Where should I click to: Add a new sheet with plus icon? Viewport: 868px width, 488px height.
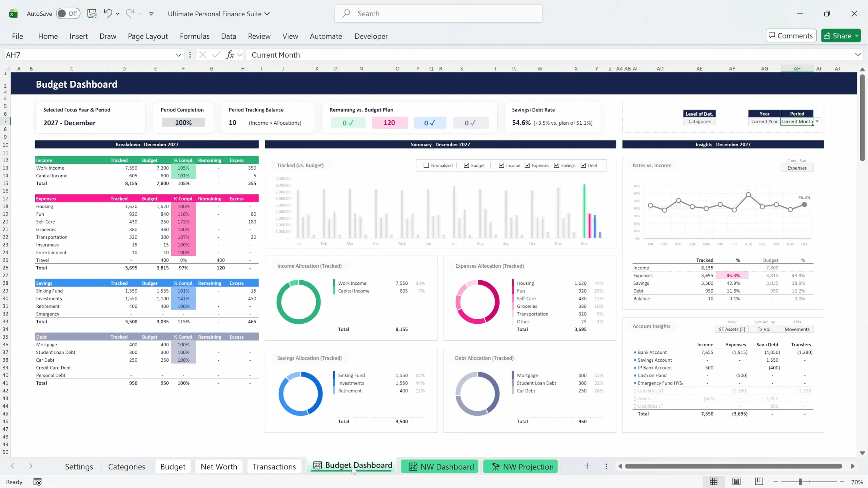pyautogui.click(x=587, y=466)
